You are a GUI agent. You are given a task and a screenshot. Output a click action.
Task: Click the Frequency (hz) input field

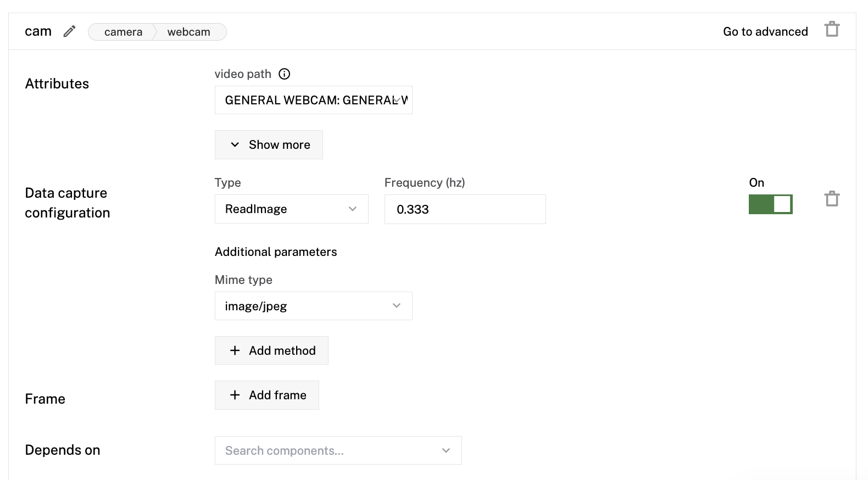465,209
